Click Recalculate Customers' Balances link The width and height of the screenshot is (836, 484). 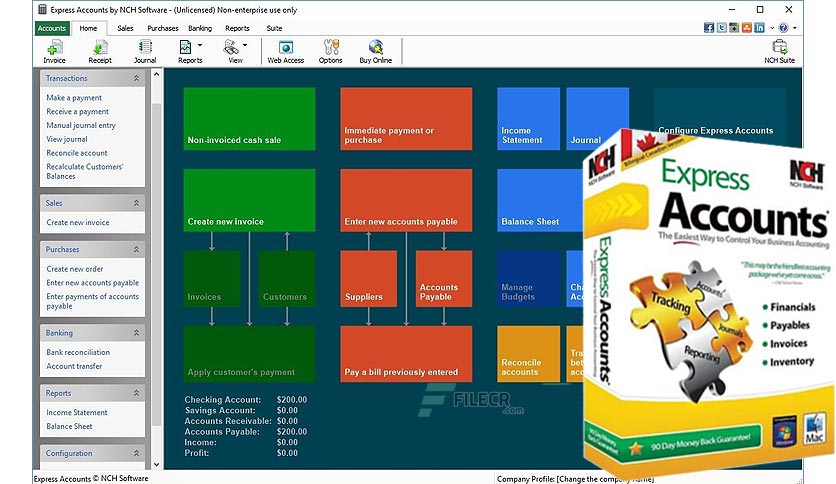tap(84, 171)
